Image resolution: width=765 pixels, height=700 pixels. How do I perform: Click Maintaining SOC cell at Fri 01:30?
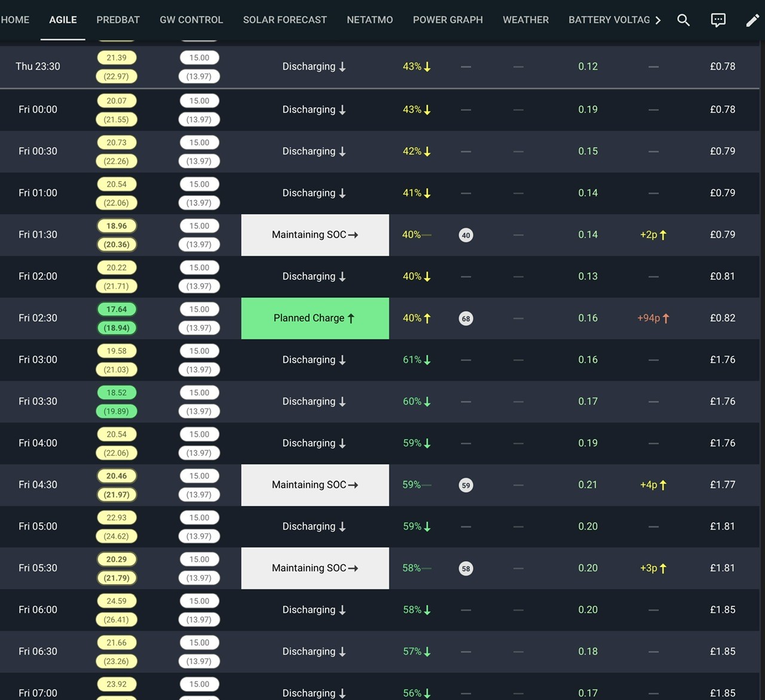click(x=315, y=235)
